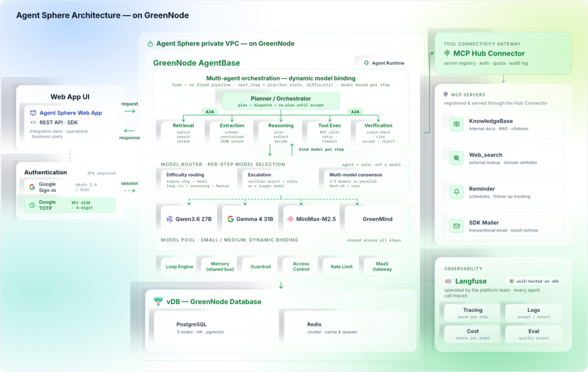Select the Retrieval agent card
This screenshot has width=588, height=372.
click(x=183, y=133)
